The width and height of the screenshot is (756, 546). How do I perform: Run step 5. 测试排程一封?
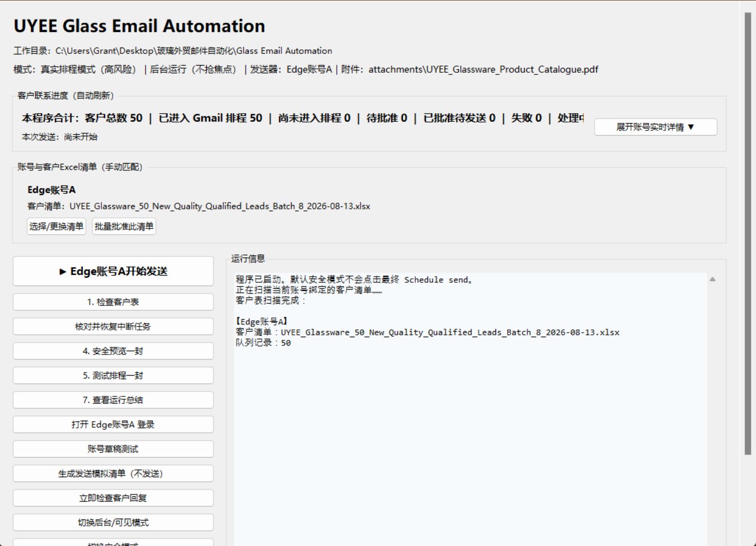pos(113,376)
